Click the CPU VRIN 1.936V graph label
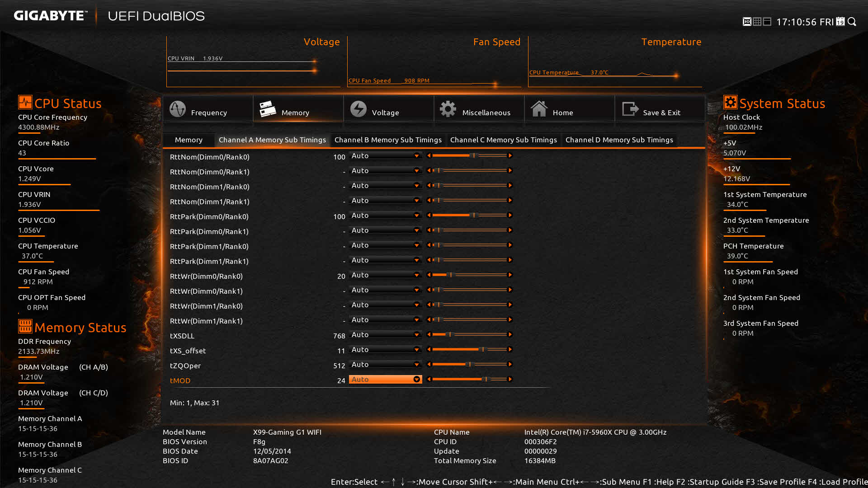Image resolution: width=868 pixels, height=488 pixels. (195, 58)
